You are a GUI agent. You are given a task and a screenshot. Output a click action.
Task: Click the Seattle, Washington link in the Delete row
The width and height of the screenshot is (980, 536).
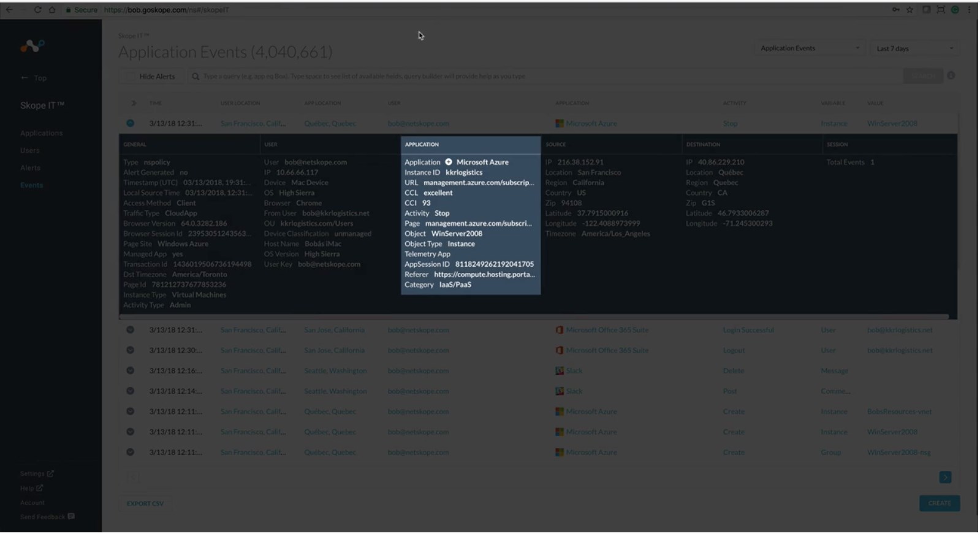pos(335,370)
